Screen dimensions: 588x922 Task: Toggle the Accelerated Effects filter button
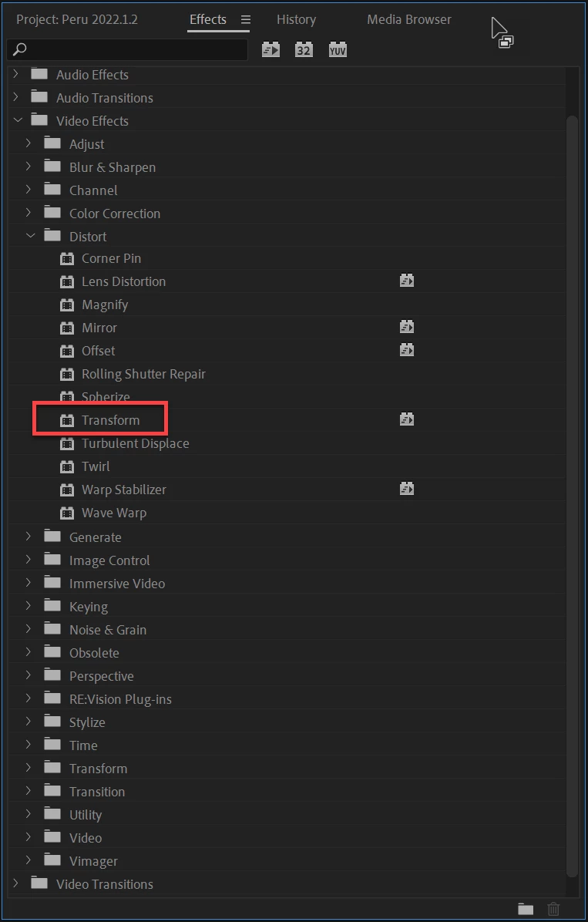click(271, 50)
